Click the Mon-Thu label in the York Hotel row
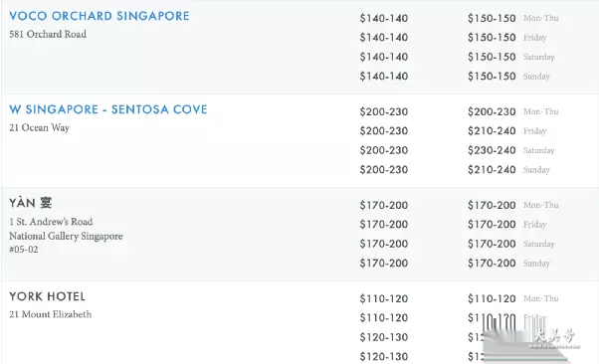The width and height of the screenshot is (599, 364). click(x=541, y=298)
